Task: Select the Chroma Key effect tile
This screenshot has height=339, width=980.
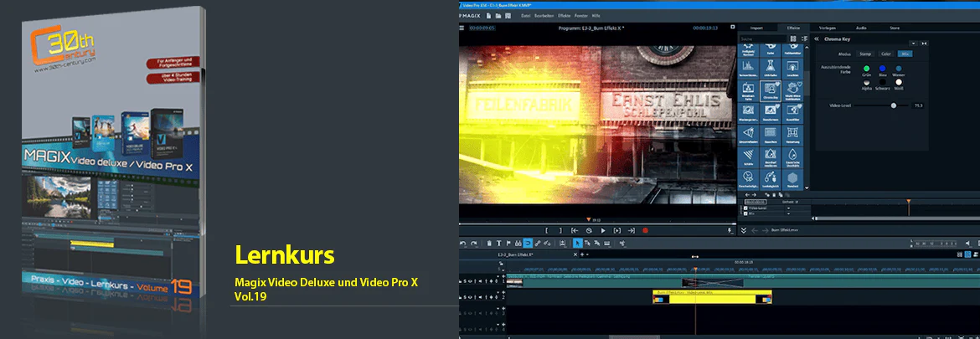Action: (770, 91)
